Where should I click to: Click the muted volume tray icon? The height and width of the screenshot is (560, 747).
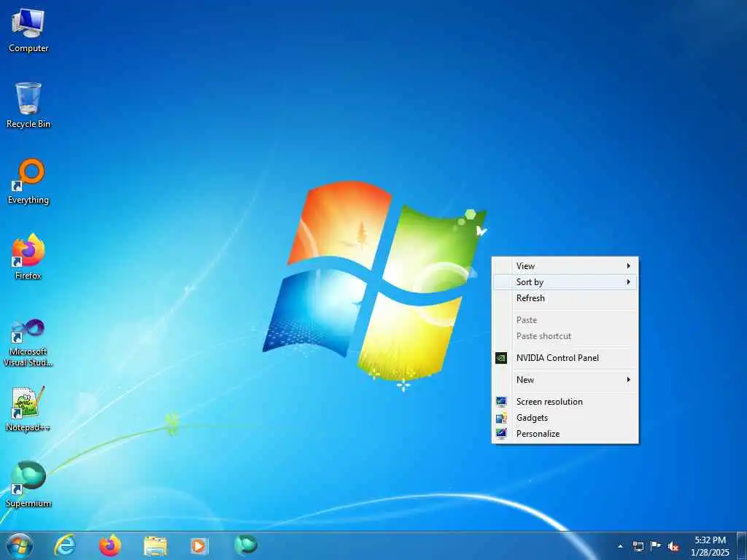(x=673, y=546)
